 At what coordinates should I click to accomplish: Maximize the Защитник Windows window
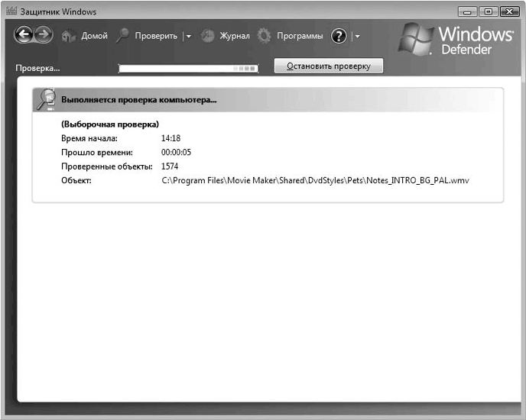(487, 11)
